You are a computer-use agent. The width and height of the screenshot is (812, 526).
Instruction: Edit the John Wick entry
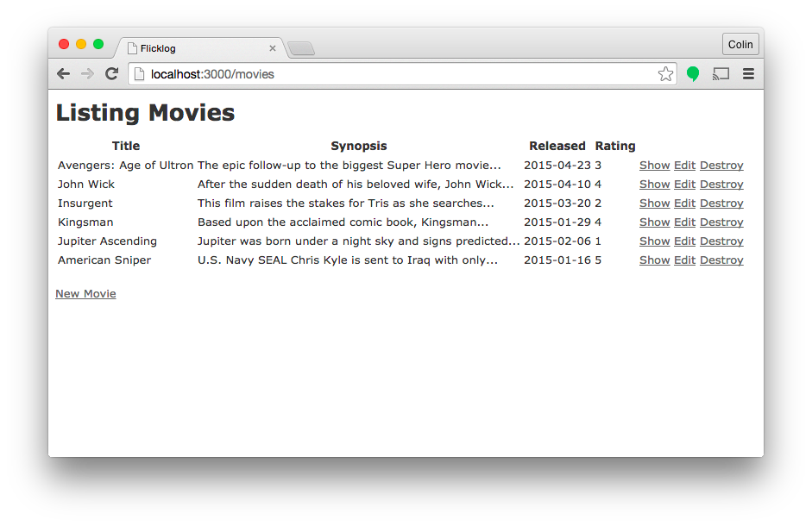click(x=684, y=185)
